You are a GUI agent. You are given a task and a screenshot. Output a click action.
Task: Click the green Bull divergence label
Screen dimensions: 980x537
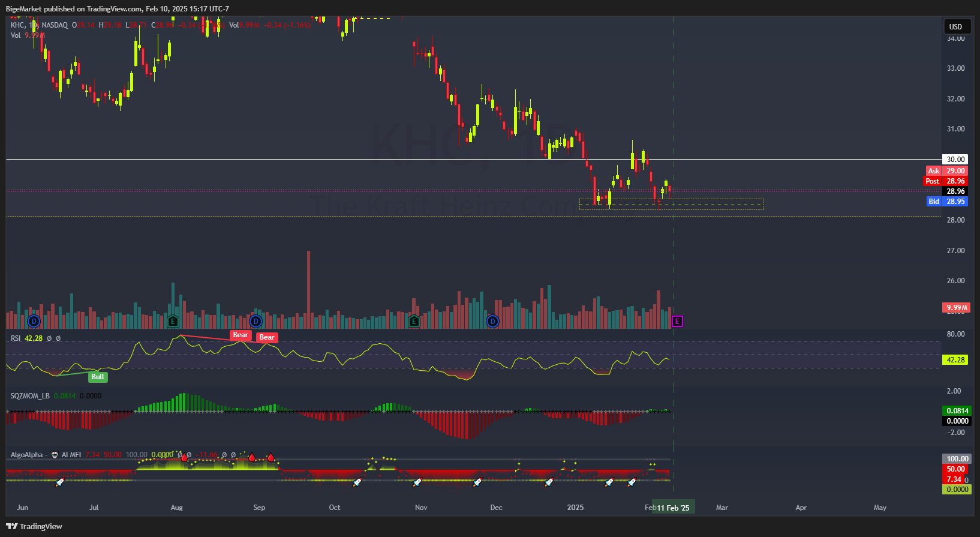coord(98,377)
